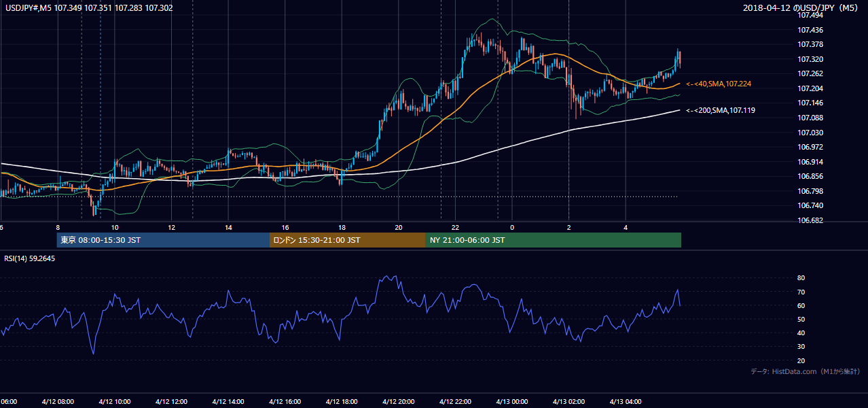Click the hour label 14 under price chart
This screenshot has width=868, height=408.
(228, 228)
